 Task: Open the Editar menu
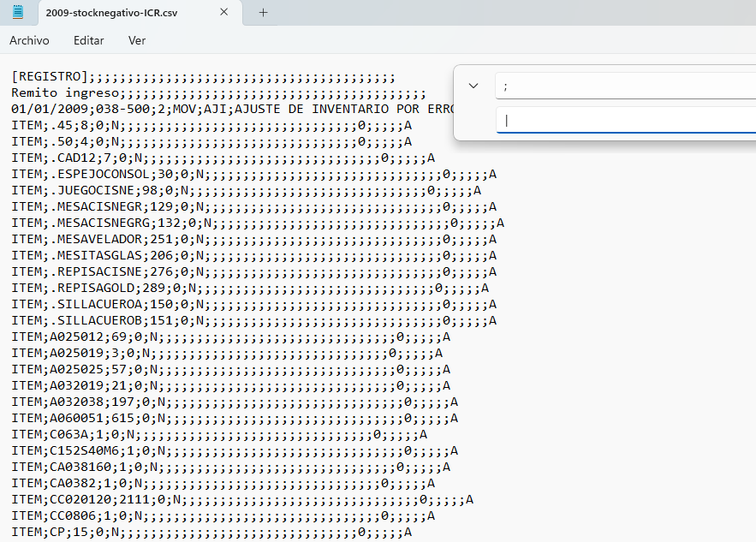89,40
